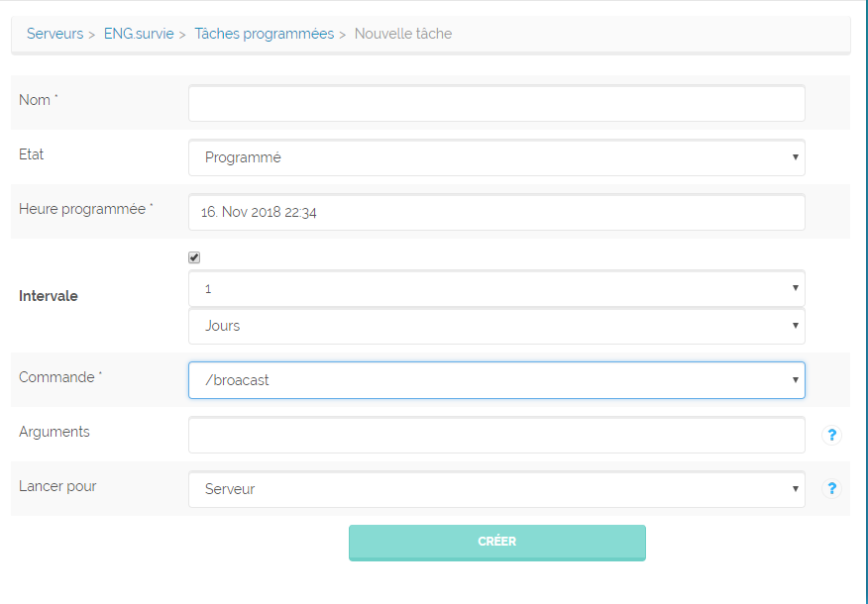The height and width of the screenshot is (604, 868).
Task: Uncheck the Intervale checkbox
Action: (x=194, y=257)
